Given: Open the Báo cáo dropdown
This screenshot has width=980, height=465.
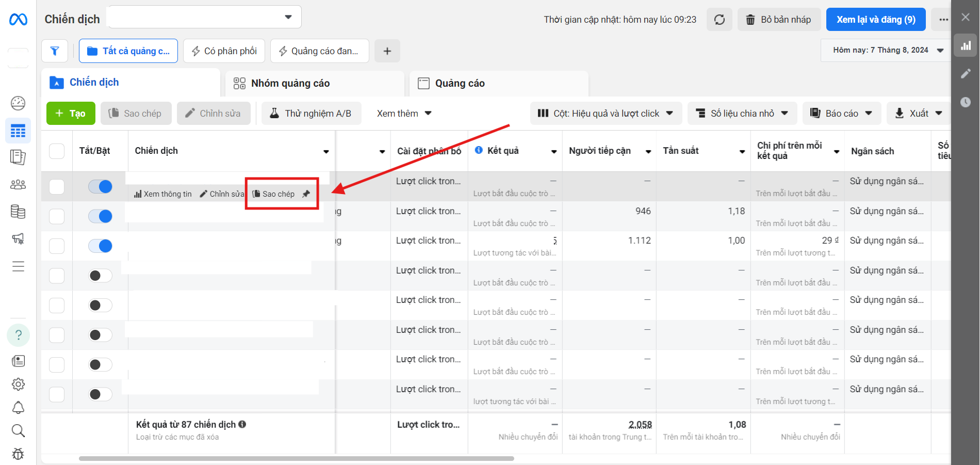Looking at the screenshot, I should tap(842, 114).
